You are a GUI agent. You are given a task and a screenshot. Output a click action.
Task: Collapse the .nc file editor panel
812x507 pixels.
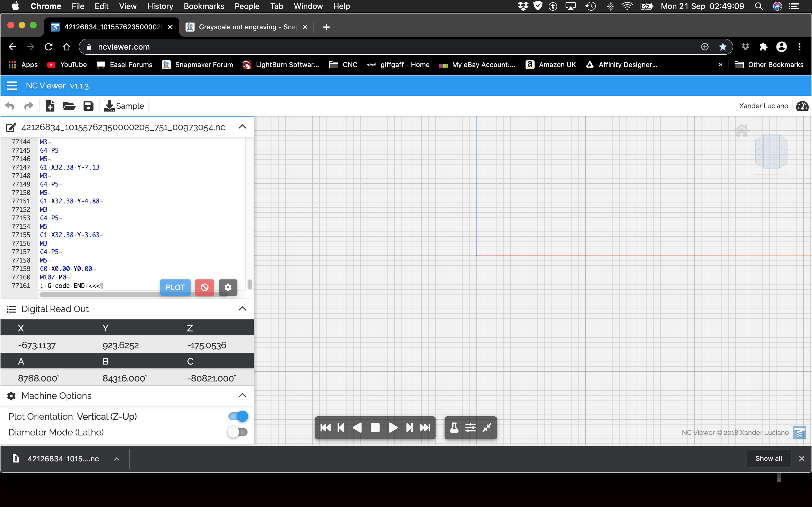pyautogui.click(x=242, y=127)
